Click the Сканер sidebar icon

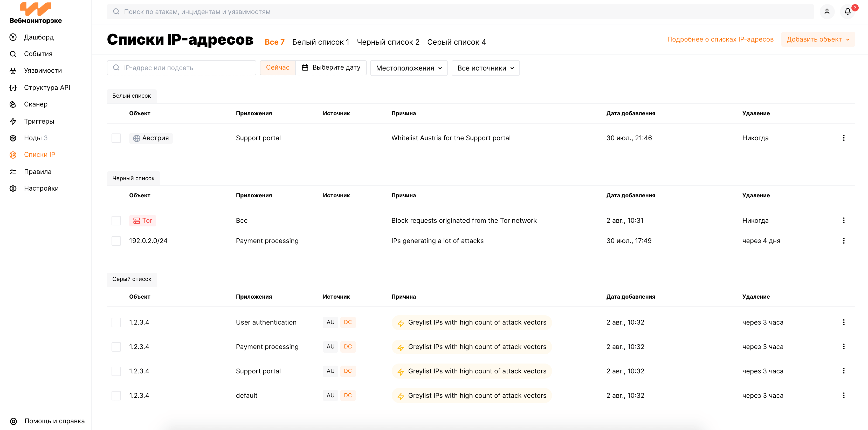click(x=13, y=105)
